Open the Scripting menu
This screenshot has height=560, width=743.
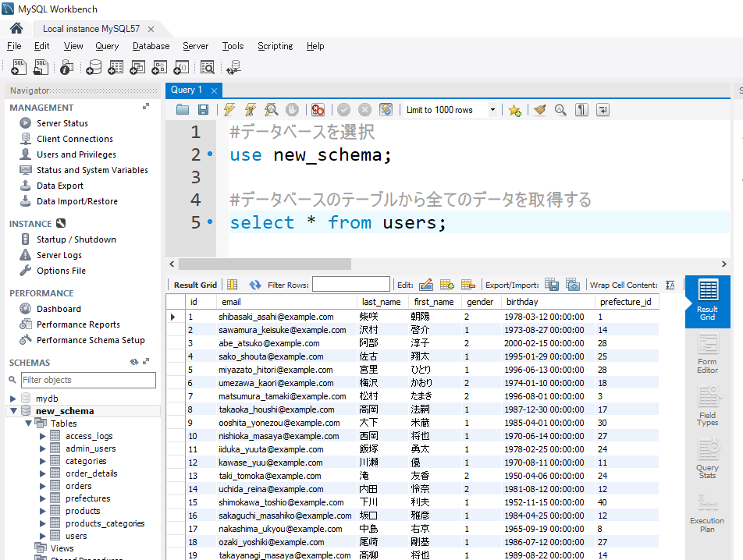tap(275, 46)
